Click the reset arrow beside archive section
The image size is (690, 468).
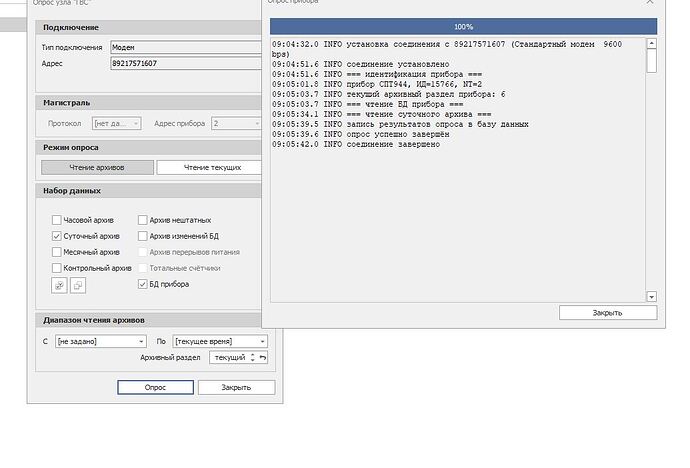(263, 357)
